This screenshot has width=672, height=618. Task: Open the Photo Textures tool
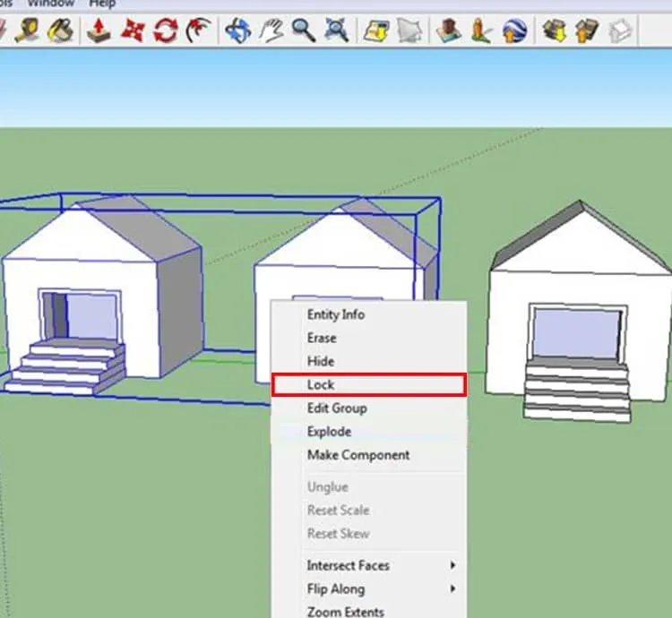(481, 30)
